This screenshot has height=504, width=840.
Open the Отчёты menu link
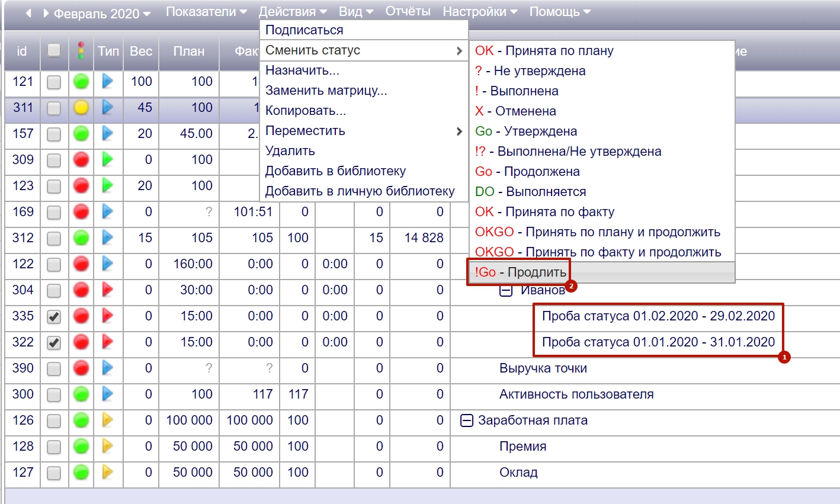[408, 11]
